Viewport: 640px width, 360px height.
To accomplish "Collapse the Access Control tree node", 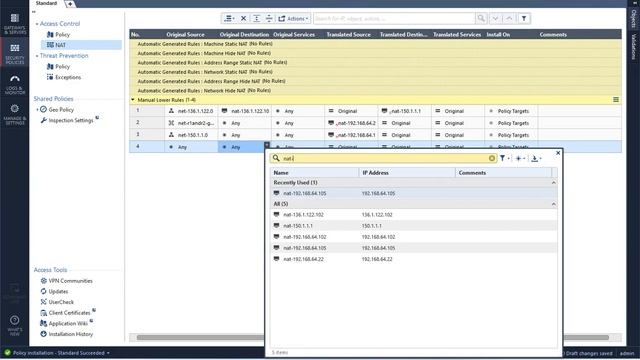I will 37,24.
